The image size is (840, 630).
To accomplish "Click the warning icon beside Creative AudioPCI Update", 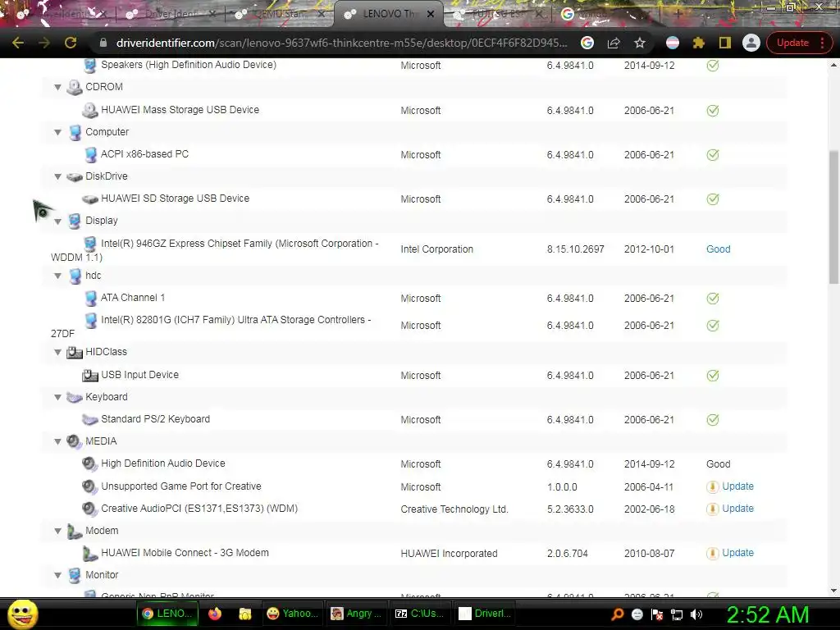I will (x=713, y=509).
